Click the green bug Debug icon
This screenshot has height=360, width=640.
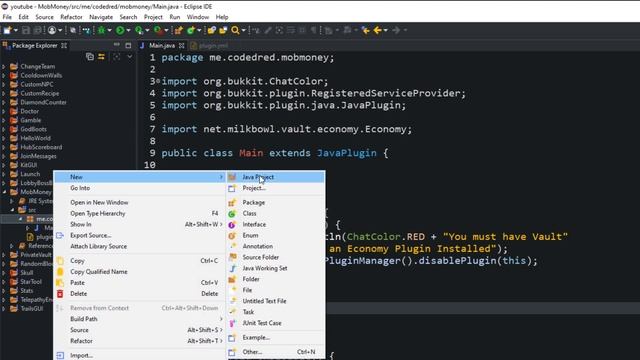pyautogui.click(x=101, y=30)
